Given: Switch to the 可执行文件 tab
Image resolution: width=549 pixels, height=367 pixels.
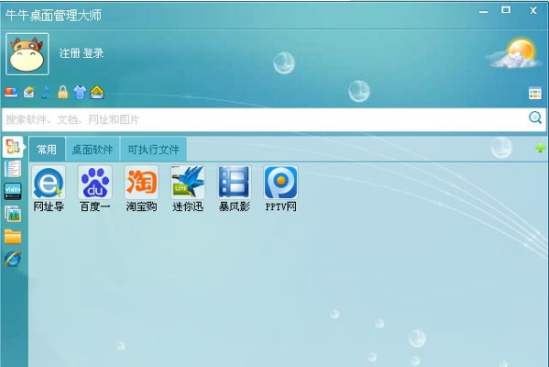Looking at the screenshot, I should (x=153, y=150).
